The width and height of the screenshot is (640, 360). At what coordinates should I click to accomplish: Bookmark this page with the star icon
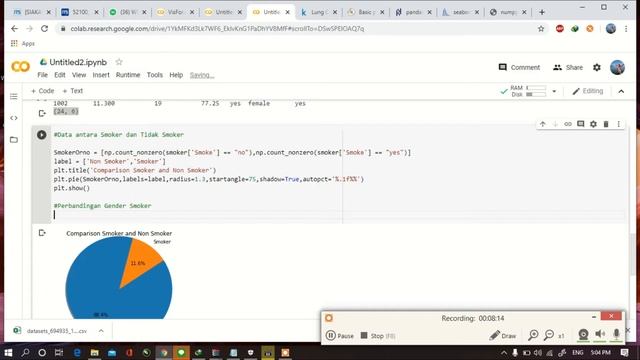[541, 29]
